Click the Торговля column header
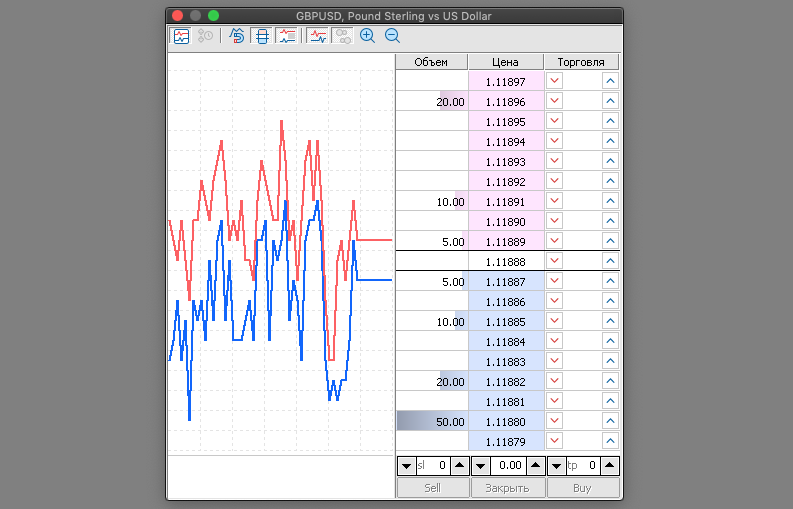 (x=582, y=62)
